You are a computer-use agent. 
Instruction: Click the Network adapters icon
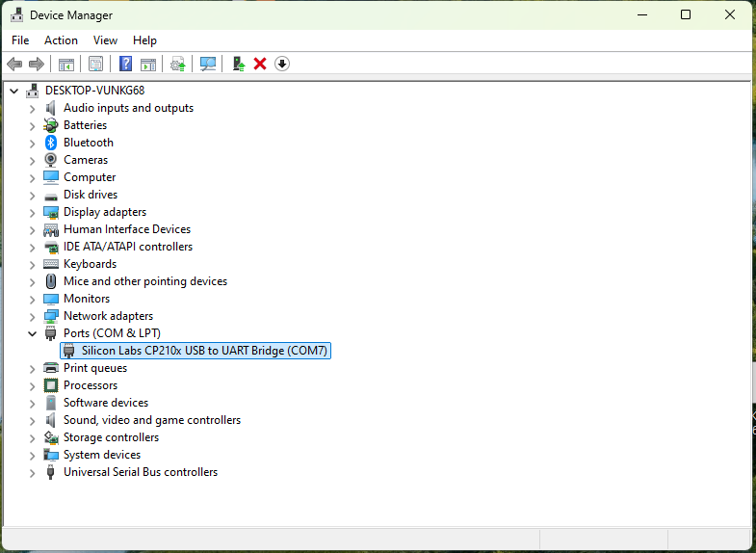pos(51,316)
